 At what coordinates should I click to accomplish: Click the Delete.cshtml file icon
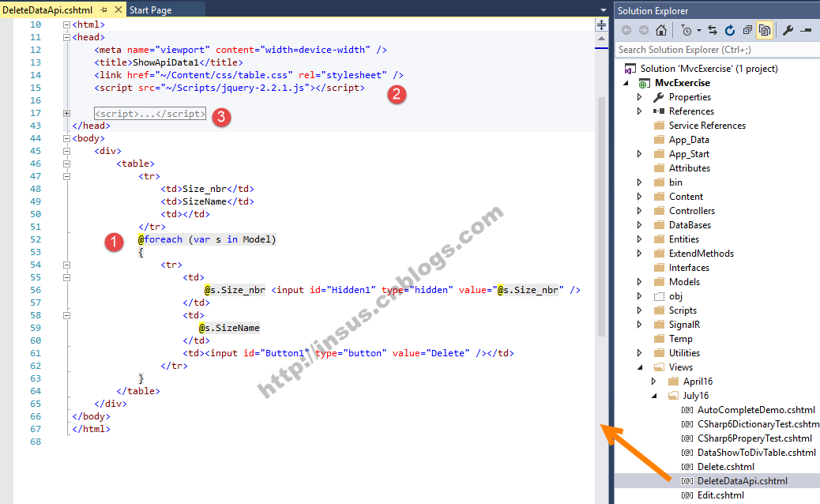[687, 467]
